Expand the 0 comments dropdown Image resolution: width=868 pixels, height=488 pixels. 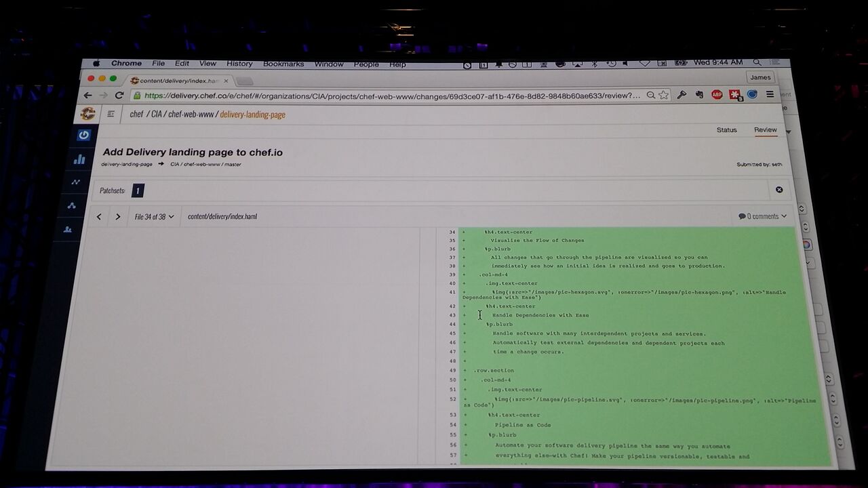coord(763,216)
